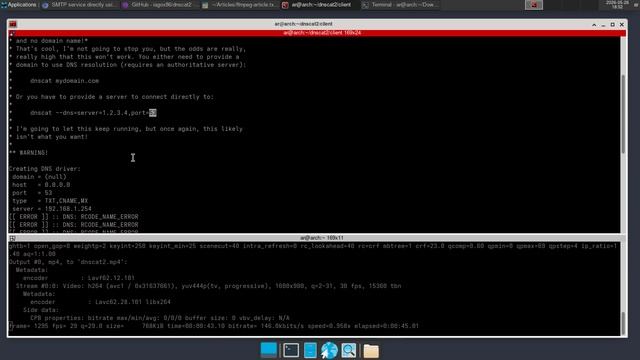Open the Applications menu
This screenshot has height=360, width=640.
click(x=19, y=5)
